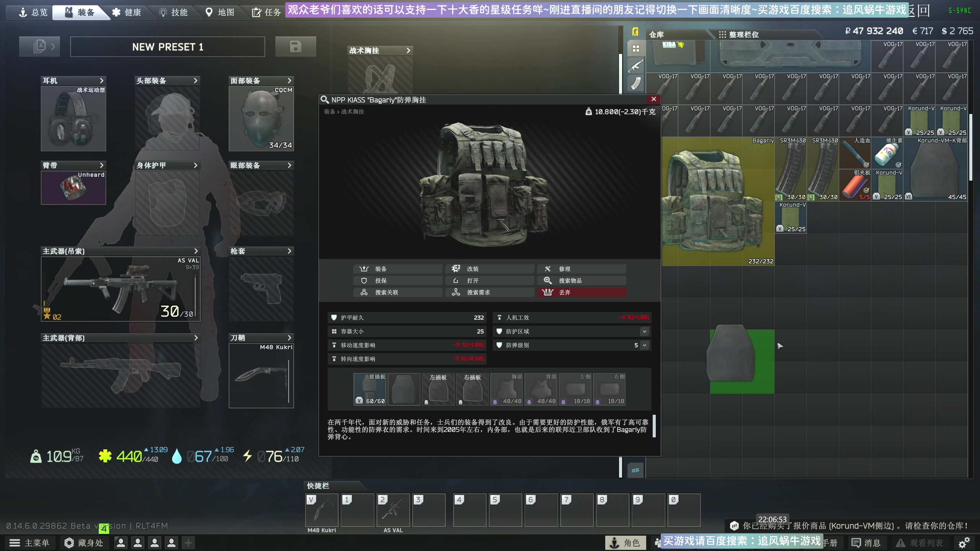This screenshot has height=551, width=980.
Task: Switch to the 任务 tasks tab
Action: tap(267, 12)
